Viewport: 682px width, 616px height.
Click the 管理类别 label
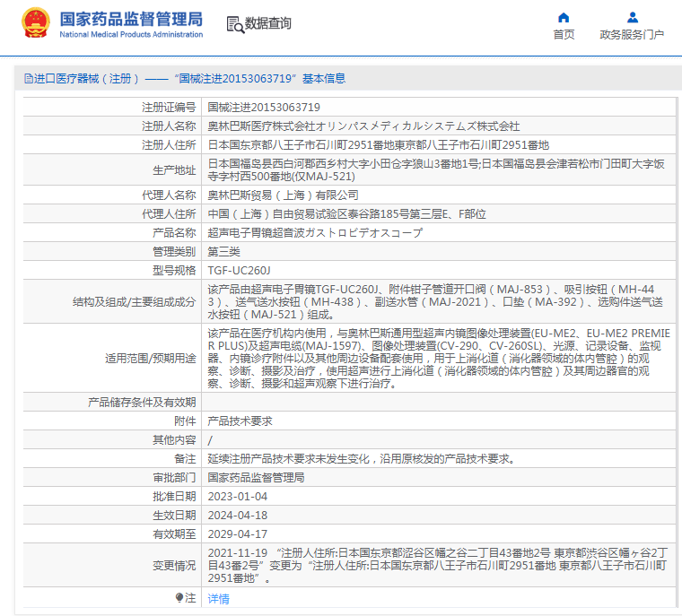coord(174,252)
